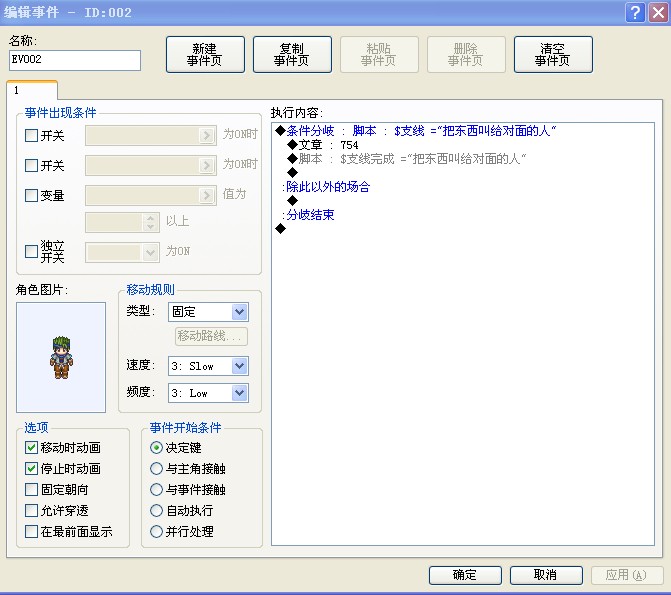This screenshot has height=595, width=671.
Task: Click the 新建事件页 button
Action: 205,54
